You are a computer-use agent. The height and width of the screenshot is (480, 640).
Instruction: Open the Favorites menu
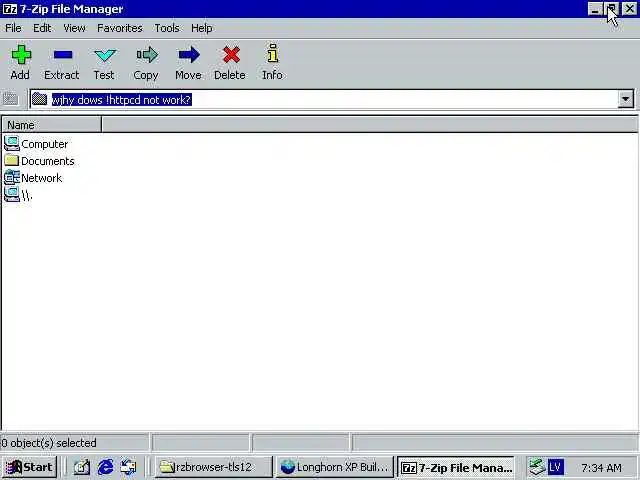pos(120,28)
